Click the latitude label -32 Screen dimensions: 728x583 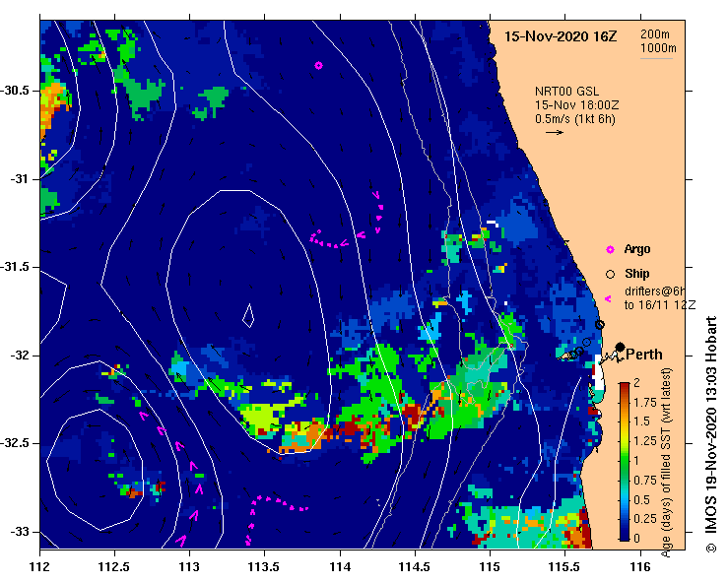click(x=20, y=356)
